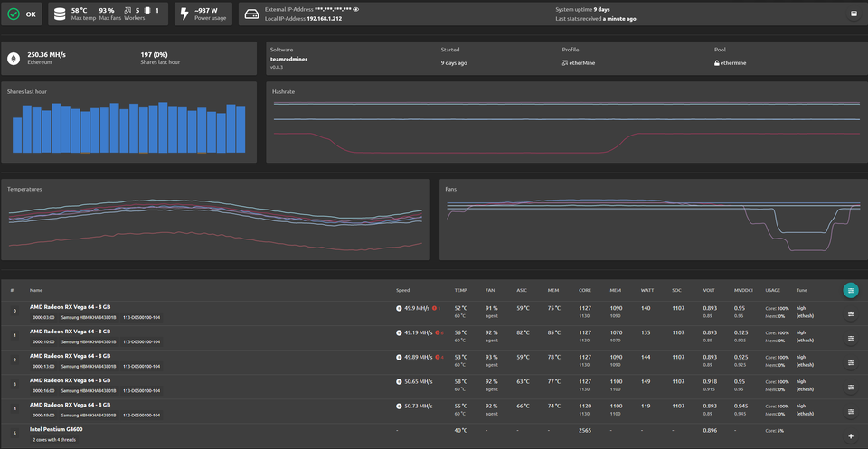This screenshot has height=449, width=868.
Task: Toggle external IP address visibility eye icon
Action: click(356, 8)
